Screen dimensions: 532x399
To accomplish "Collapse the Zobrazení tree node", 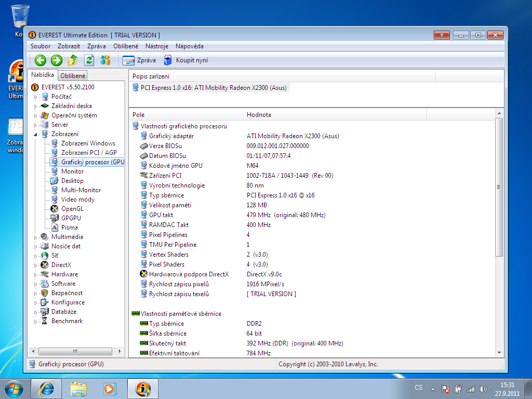I will click(36, 135).
